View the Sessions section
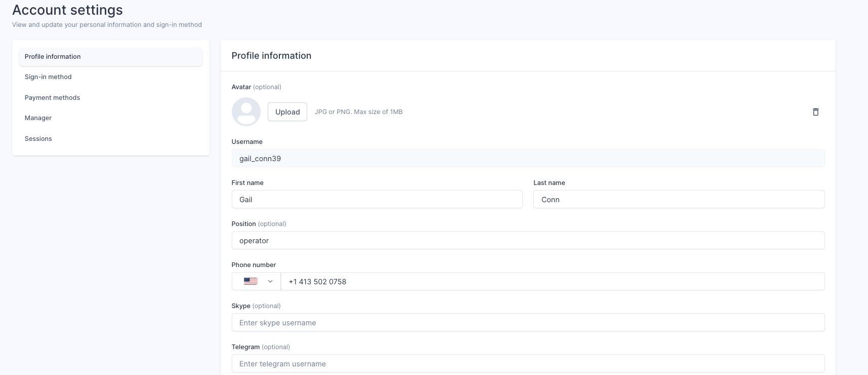Screen dimensions: 868x375 pos(111,139)
